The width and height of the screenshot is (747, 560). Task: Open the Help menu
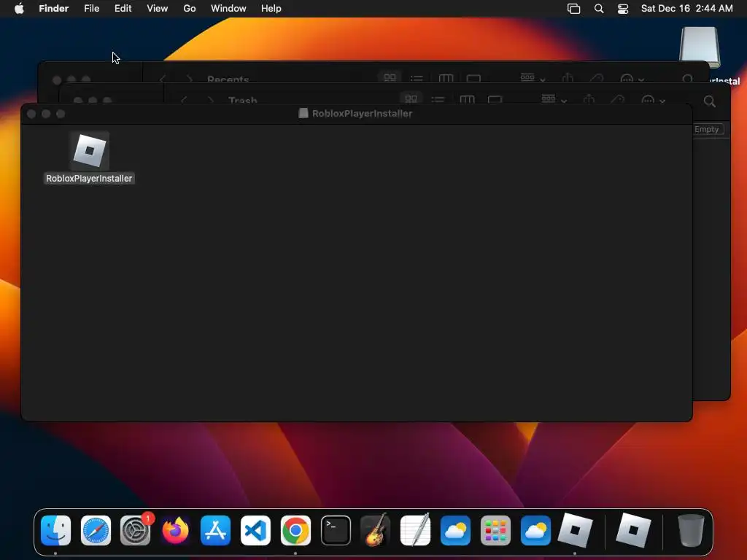tap(271, 9)
